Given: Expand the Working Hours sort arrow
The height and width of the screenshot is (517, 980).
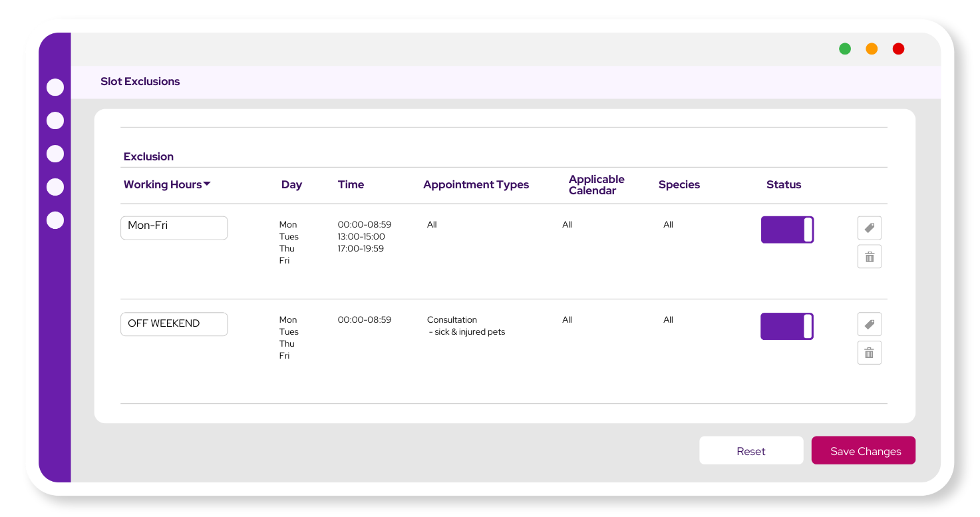Looking at the screenshot, I should [207, 184].
